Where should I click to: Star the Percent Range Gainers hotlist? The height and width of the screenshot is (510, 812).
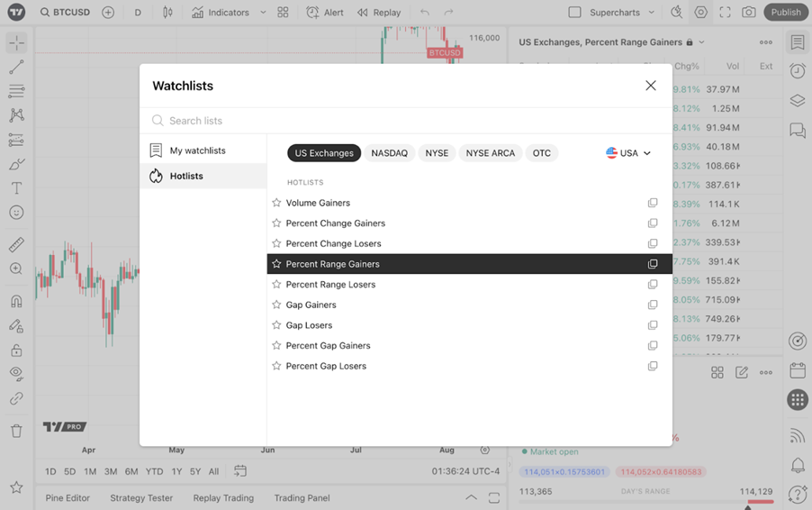coord(276,264)
